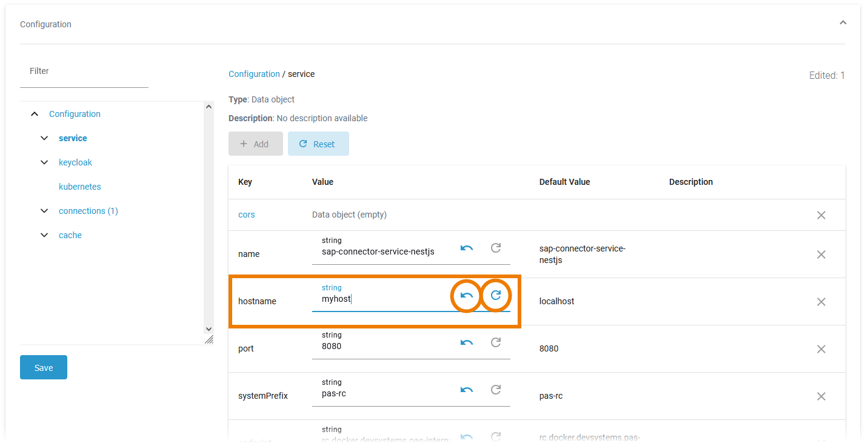Collapse the Configuration tree root
The image size is (868, 443).
tap(35, 114)
